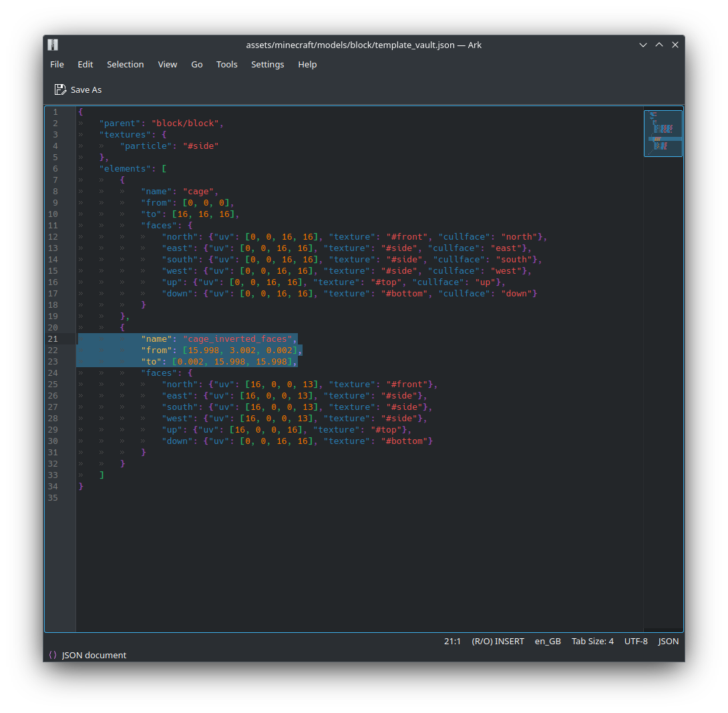Click the (R/O) INSERT mode indicator
Image resolution: width=728 pixels, height=713 pixels.
(498, 641)
